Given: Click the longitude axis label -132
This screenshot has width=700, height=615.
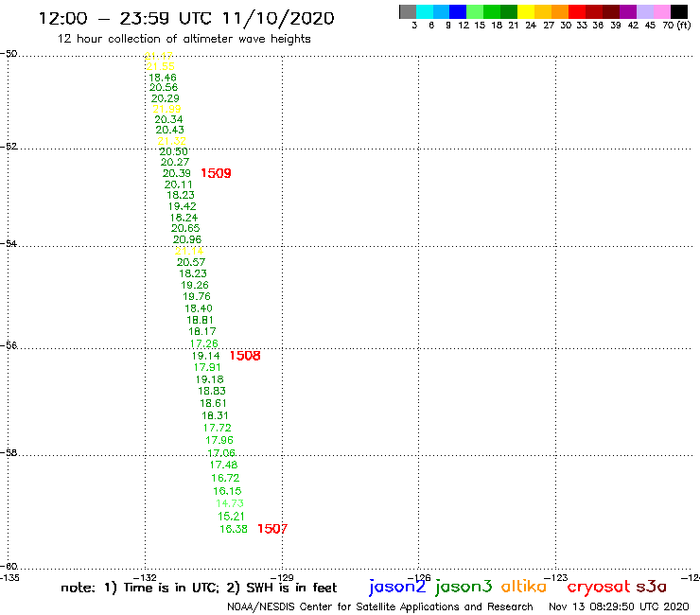Looking at the screenshot, I should coord(145,578).
